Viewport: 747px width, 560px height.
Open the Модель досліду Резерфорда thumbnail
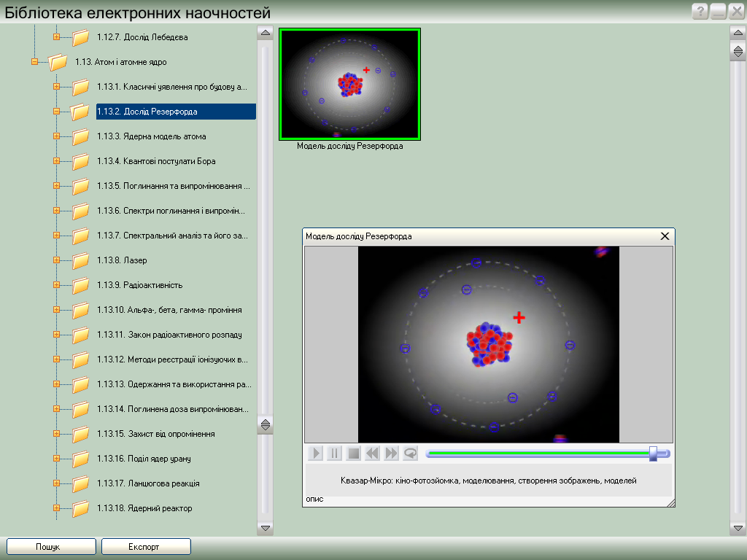click(349, 85)
